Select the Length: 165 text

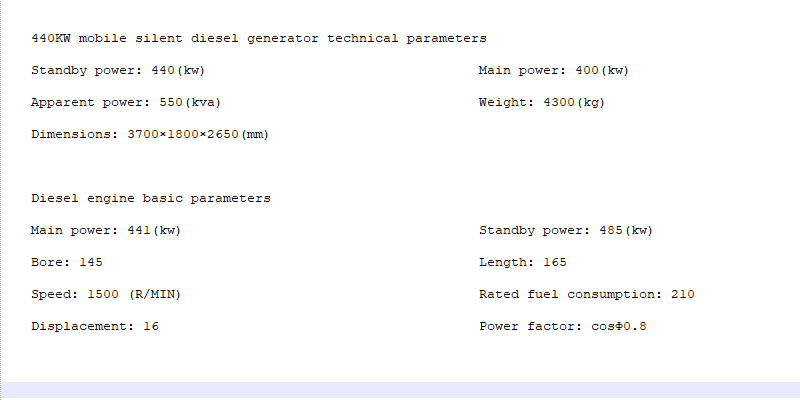tap(523, 262)
